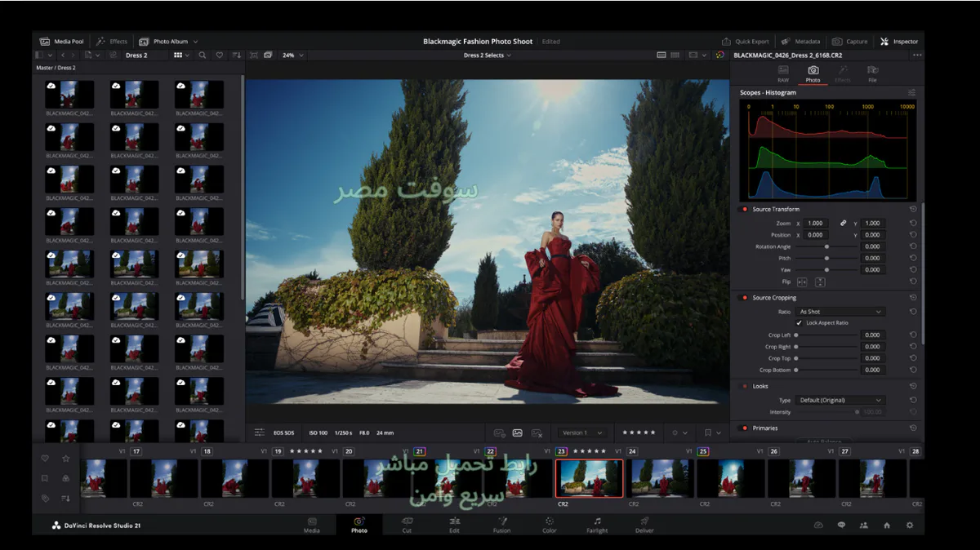Click the Effects button in top toolbar
The width and height of the screenshot is (980, 550).
click(113, 42)
